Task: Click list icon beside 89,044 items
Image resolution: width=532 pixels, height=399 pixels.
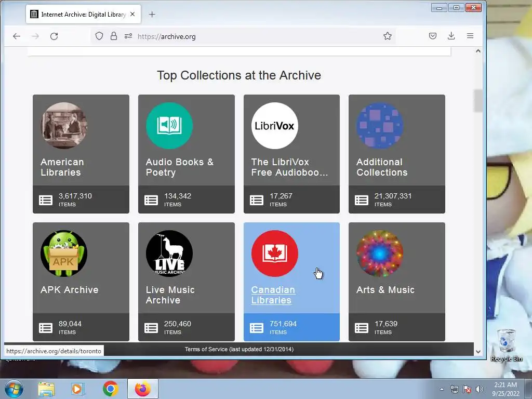Action: coord(46,328)
